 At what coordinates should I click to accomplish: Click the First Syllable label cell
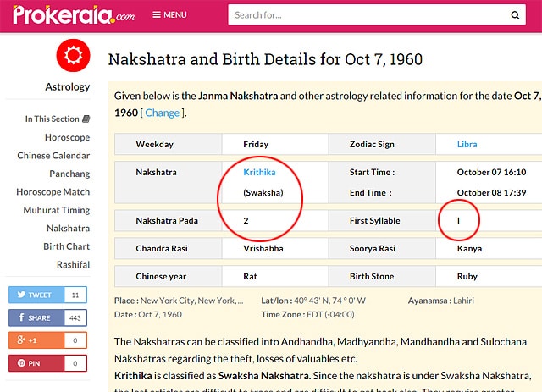tap(382, 220)
